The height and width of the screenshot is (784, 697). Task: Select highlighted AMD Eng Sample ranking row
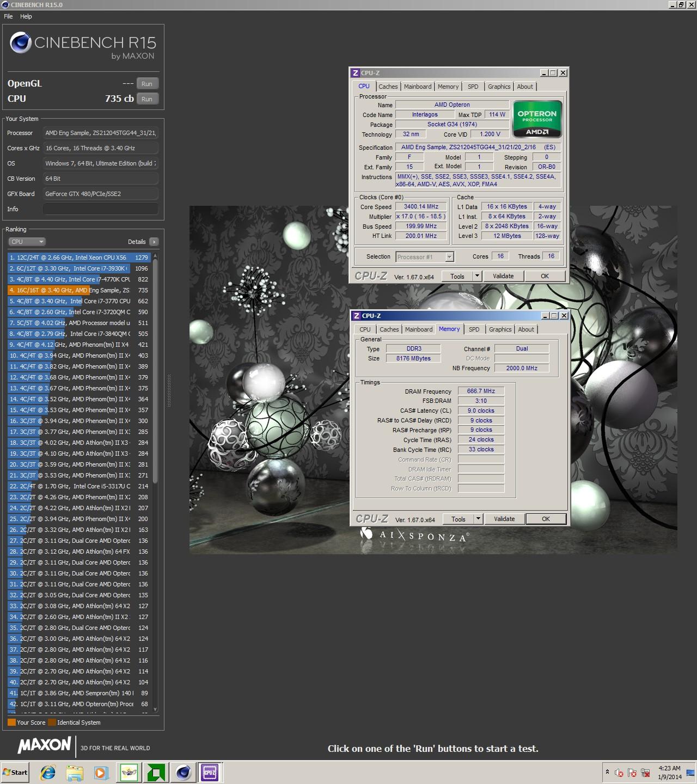[79, 290]
